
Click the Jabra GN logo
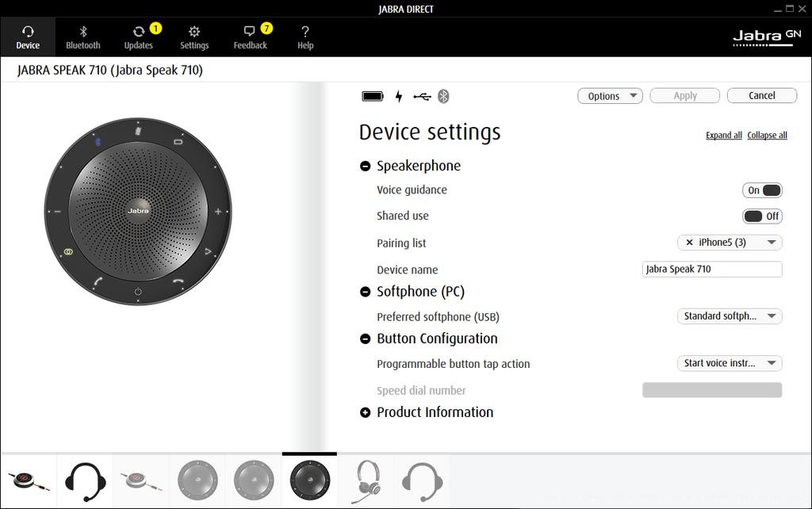click(x=767, y=37)
